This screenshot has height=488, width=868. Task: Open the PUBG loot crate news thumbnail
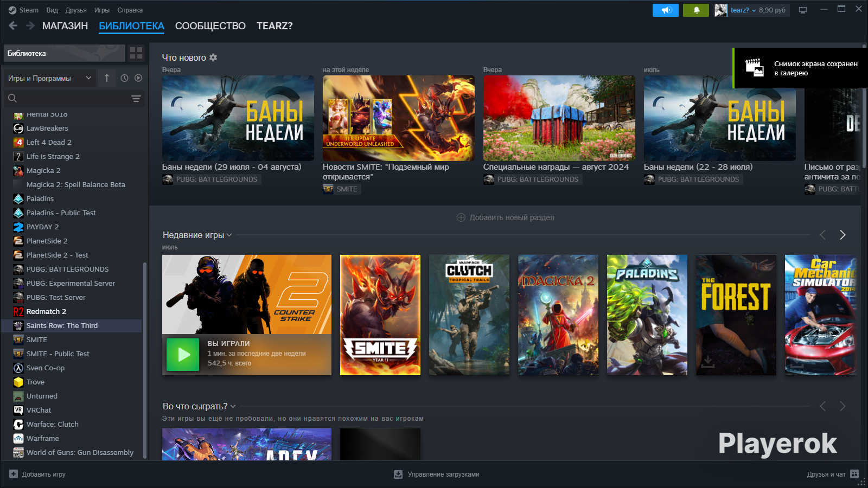559,118
